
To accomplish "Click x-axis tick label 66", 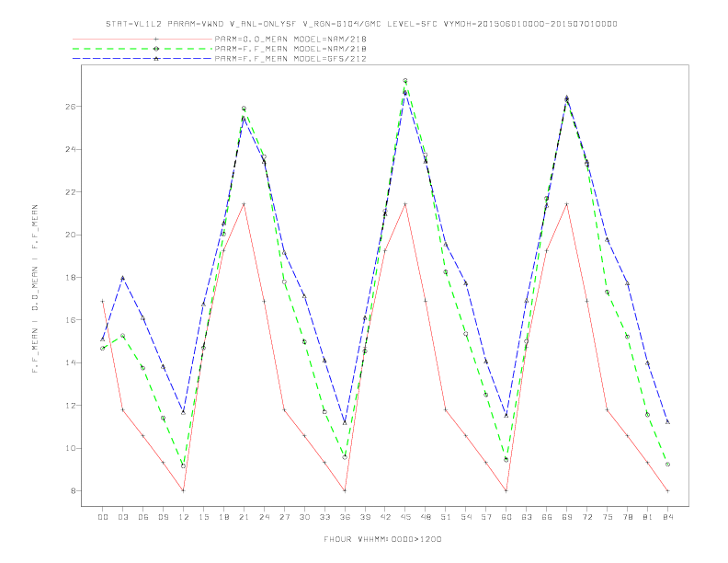I will (x=547, y=517).
